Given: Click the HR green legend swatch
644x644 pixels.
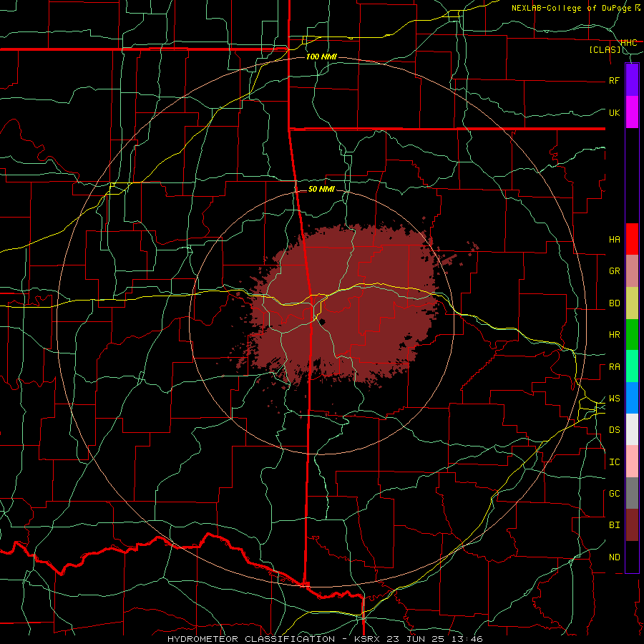Looking at the screenshot, I should pos(632,335).
